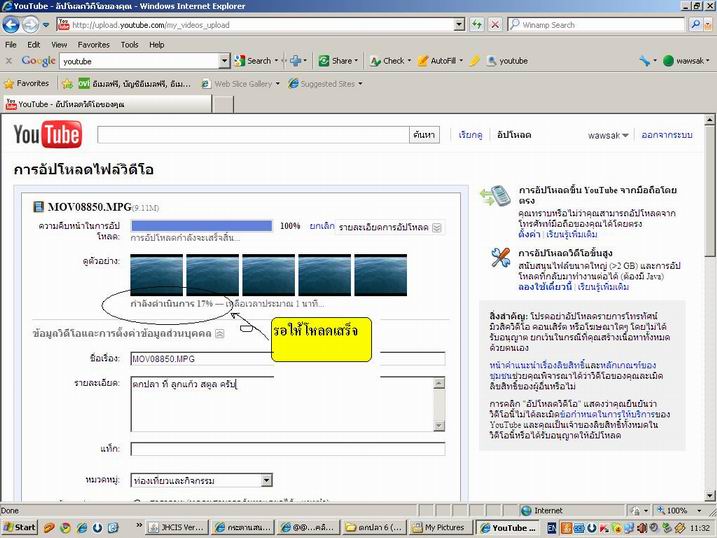The width and height of the screenshot is (717, 538).
Task: Click the Winamp Search magnifier button
Action: (696, 25)
